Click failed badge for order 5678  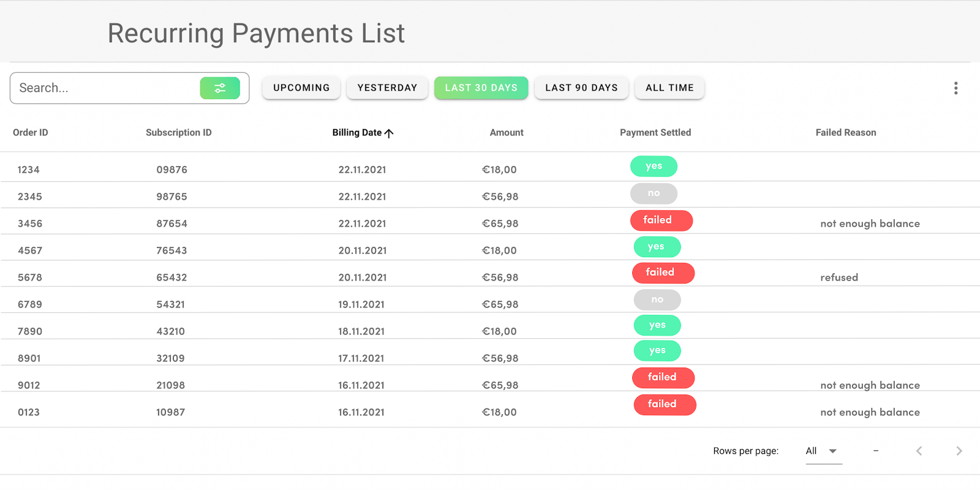pos(663,273)
